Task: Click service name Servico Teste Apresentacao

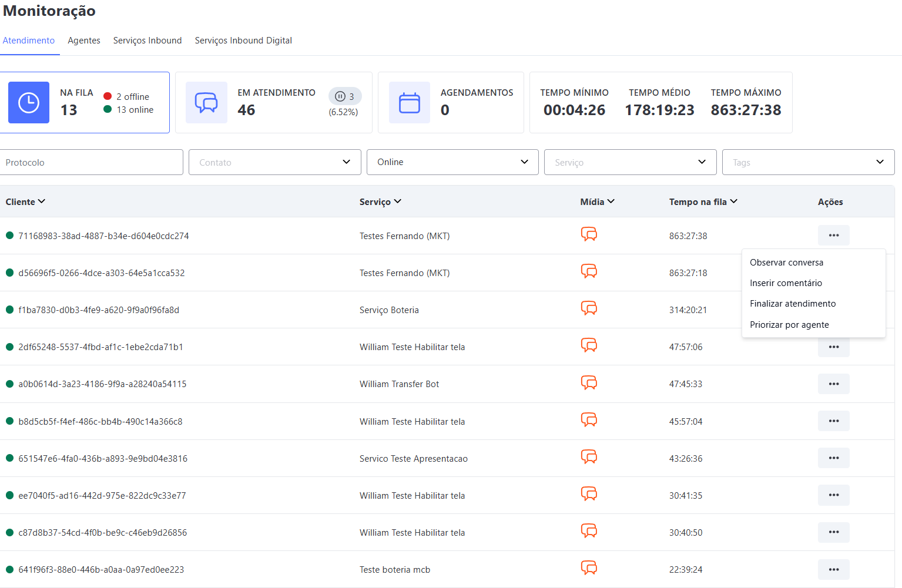Action: tap(414, 459)
